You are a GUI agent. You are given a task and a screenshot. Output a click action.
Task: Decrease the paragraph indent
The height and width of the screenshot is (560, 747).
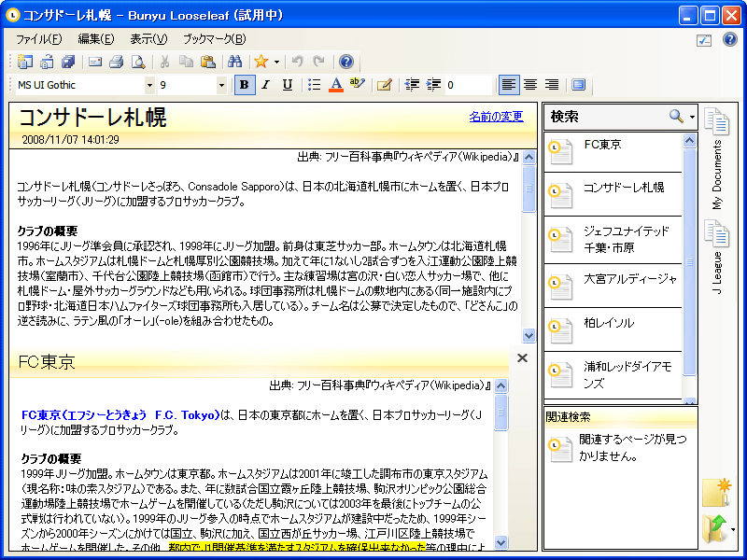coord(412,85)
